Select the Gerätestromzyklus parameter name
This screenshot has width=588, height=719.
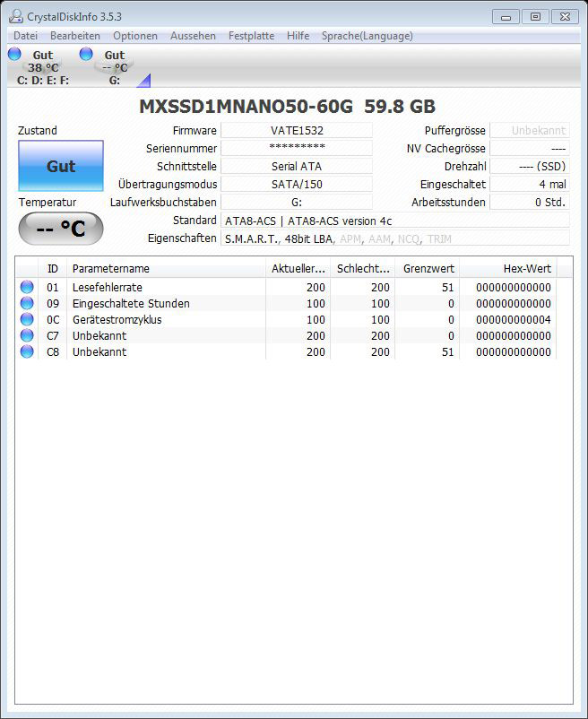117,320
